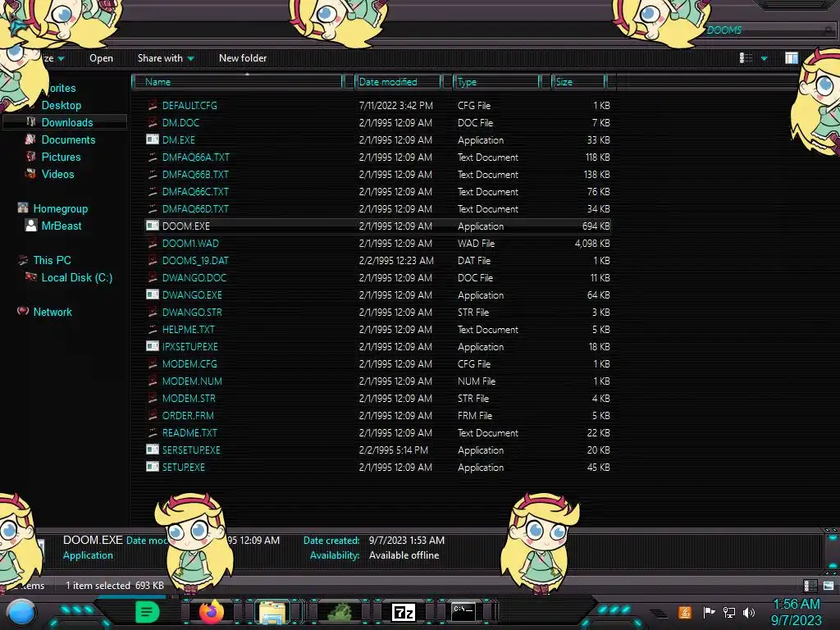Select the DOOMS_19.DAT file name
The height and width of the screenshot is (630, 840).
(195, 260)
